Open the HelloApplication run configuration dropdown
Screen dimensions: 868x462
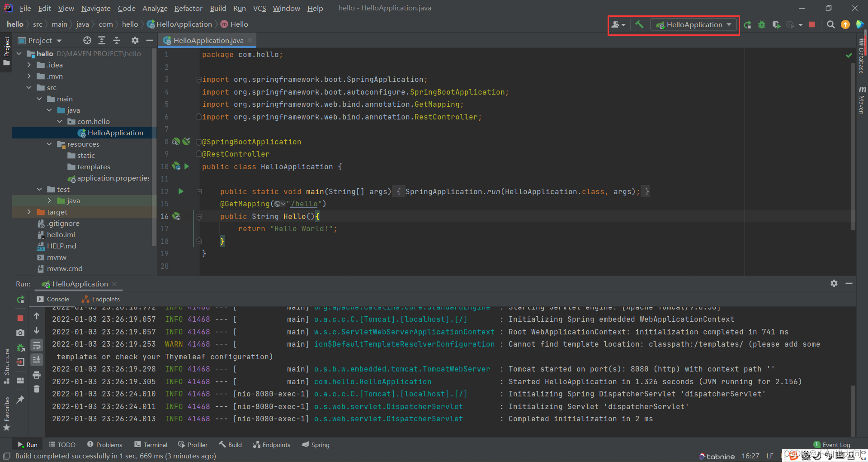tap(693, 24)
